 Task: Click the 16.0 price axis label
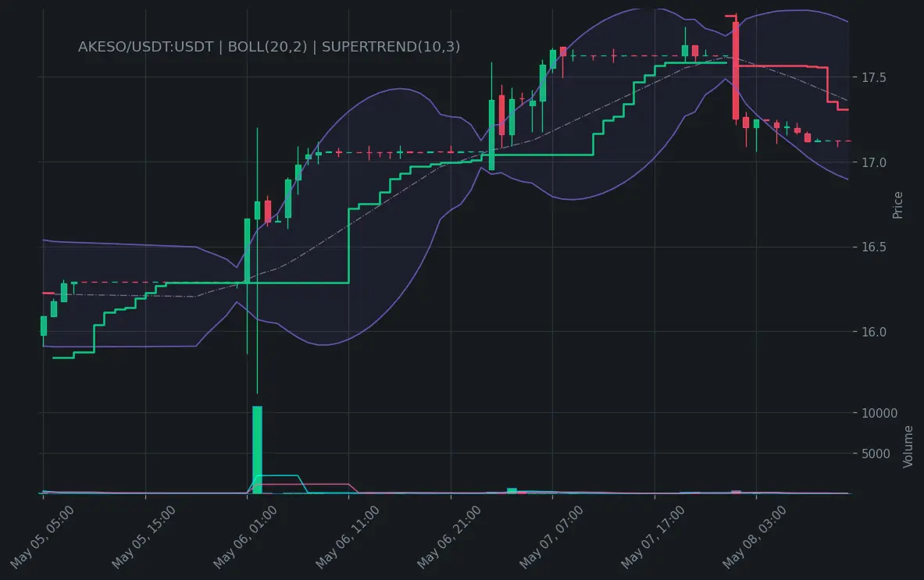(873, 332)
